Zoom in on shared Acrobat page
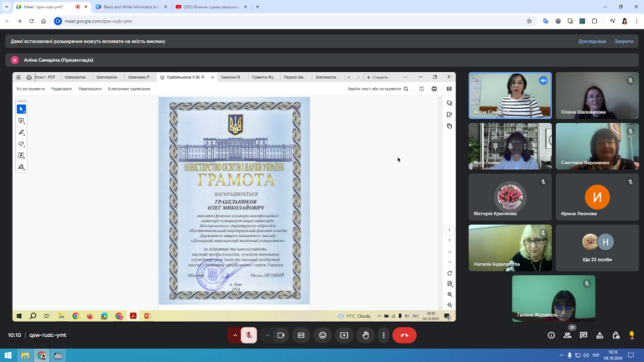This screenshot has width=644, height=362. pyautogui.click(x=449, y=294)
